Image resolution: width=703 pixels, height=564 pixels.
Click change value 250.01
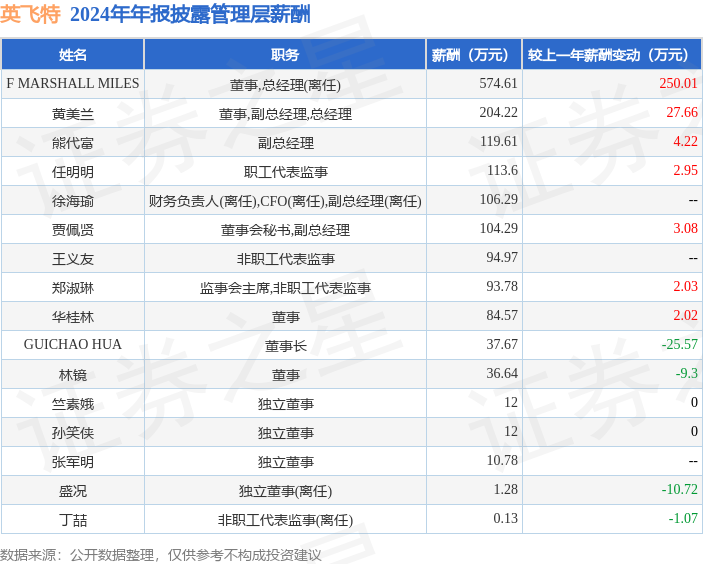pos(678,83)
